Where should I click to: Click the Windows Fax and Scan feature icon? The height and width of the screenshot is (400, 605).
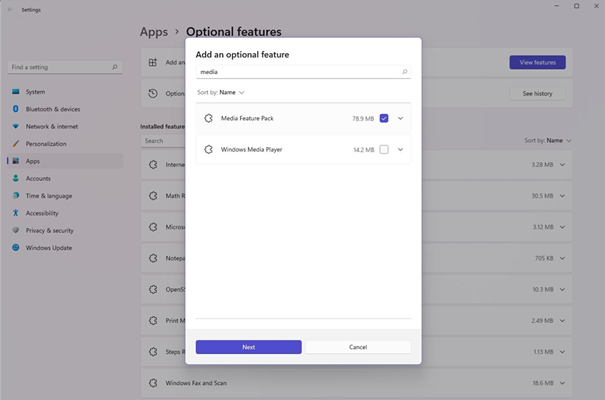click(153, 383)
